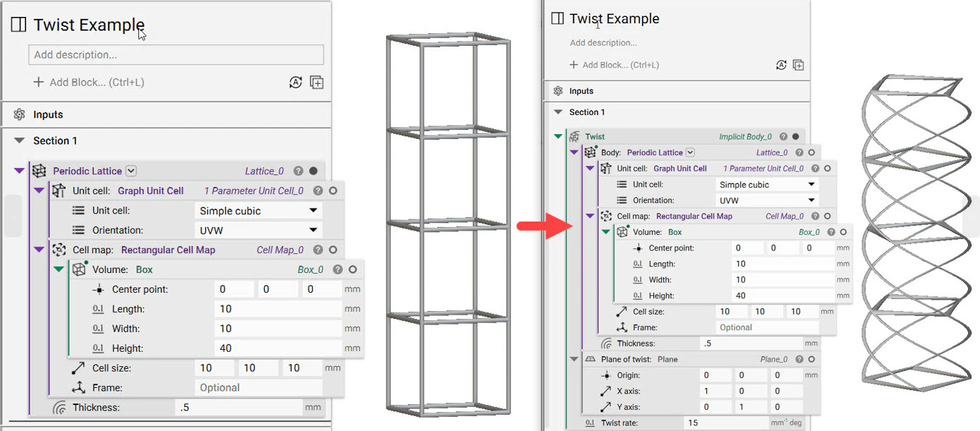The image size is (980, 431).
Task: Click the Thickness field showing .5, left notebook
Action: [x=238, y=408]
